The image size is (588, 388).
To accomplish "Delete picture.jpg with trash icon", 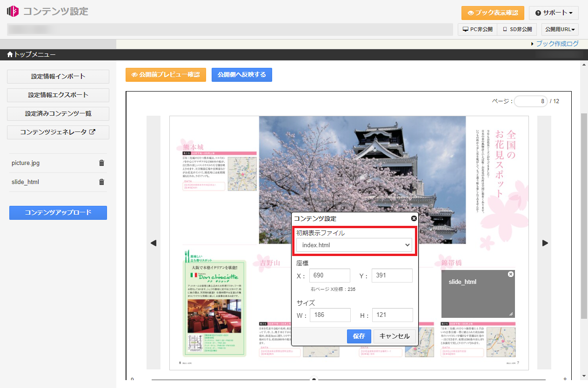I will (101, 163).
